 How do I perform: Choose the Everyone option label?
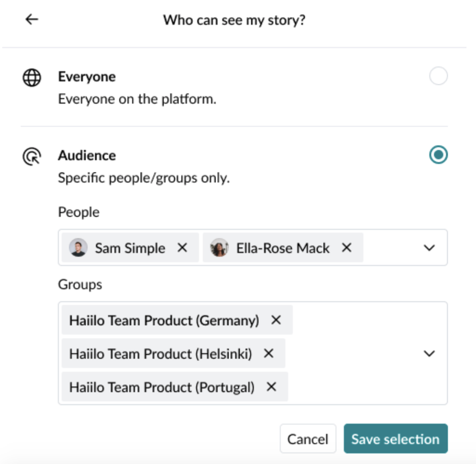pyautogui.click(x=87, y=77)
